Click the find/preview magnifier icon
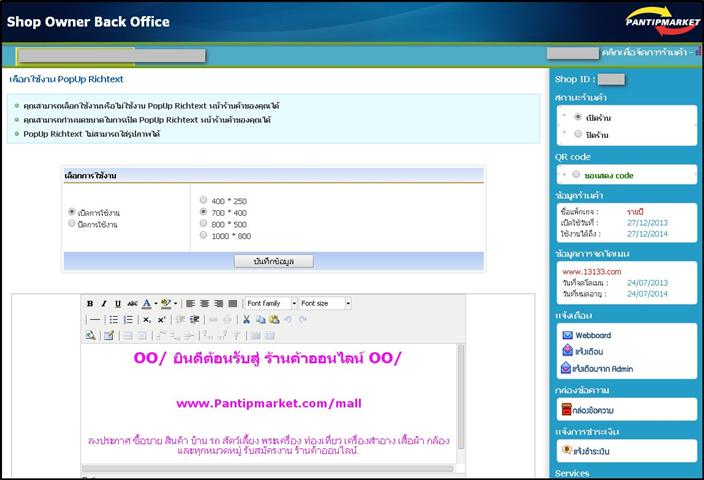Screen dimensions: 704x480 (90, 335)
